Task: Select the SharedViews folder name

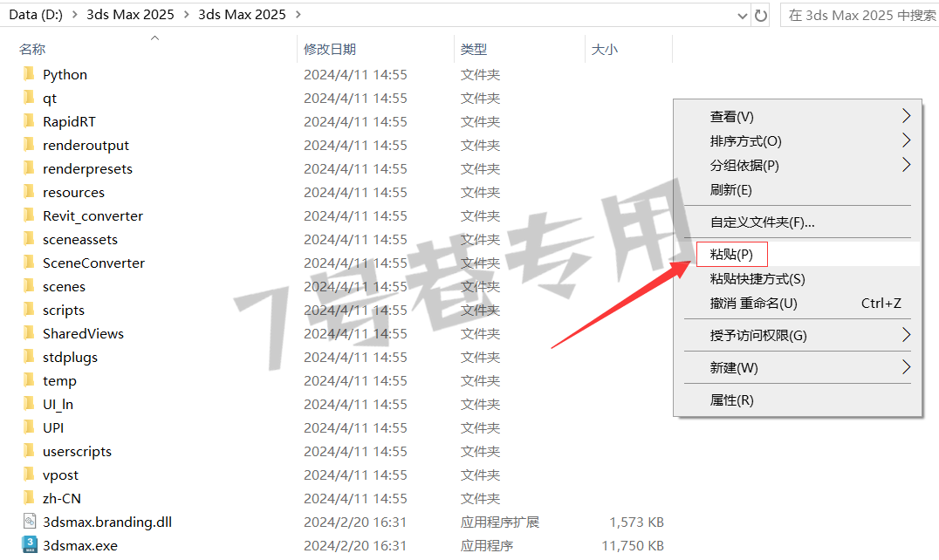Action: pyautogui.click(x=83, y=333)
